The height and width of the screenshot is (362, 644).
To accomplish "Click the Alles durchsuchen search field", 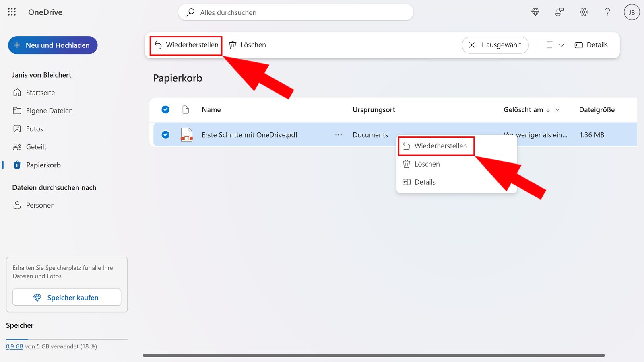I will [295, 12].
